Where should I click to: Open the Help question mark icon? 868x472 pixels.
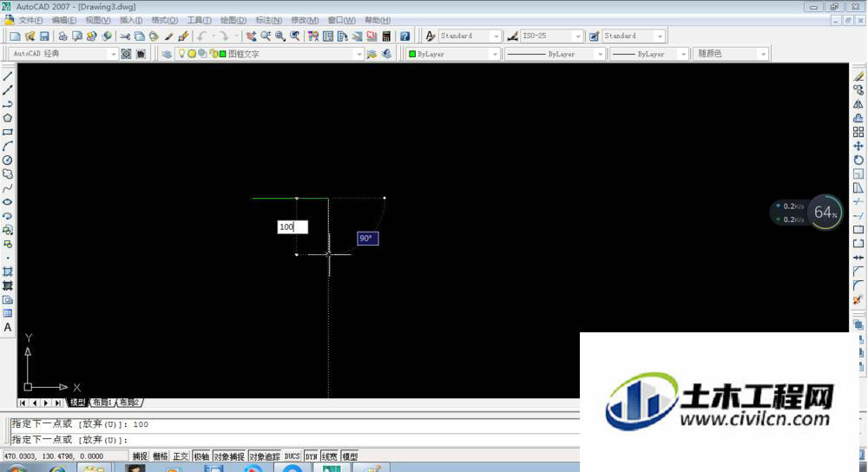(405, 36)
